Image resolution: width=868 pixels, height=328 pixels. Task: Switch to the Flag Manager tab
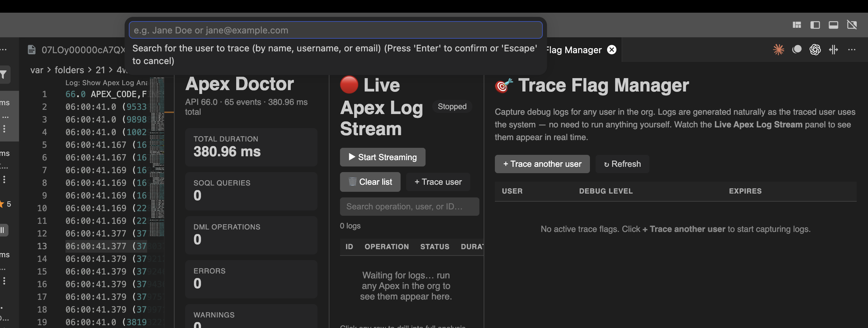point(574,50)
